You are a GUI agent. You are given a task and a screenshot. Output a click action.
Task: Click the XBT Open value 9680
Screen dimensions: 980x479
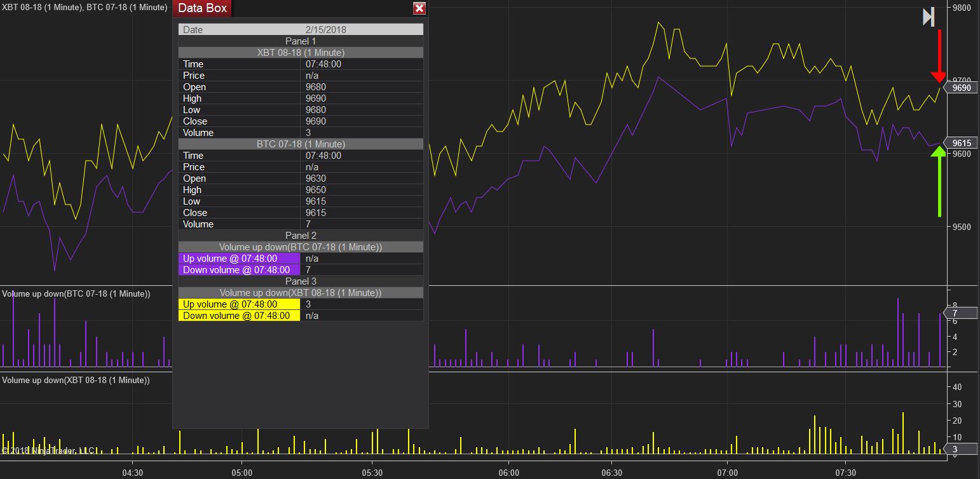coord(316,87)
